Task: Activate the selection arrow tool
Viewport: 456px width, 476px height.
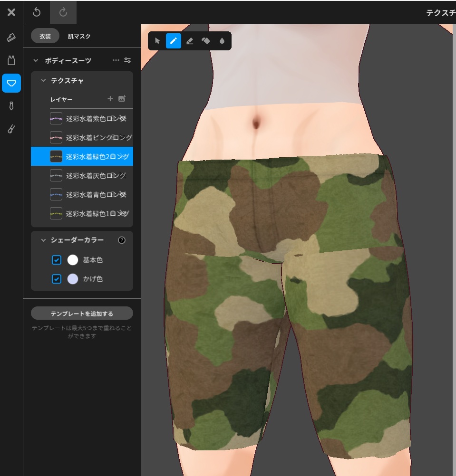Action: point(157,41)
